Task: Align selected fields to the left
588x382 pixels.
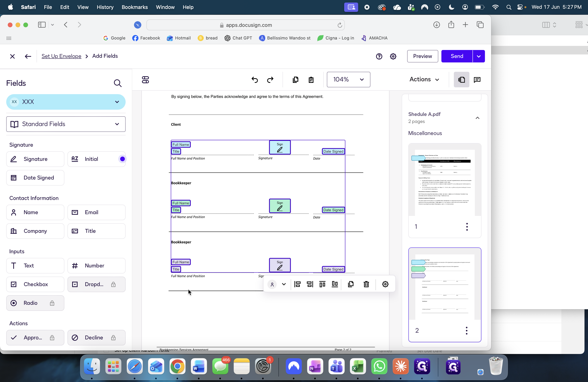Action: [x=297, y=284]
